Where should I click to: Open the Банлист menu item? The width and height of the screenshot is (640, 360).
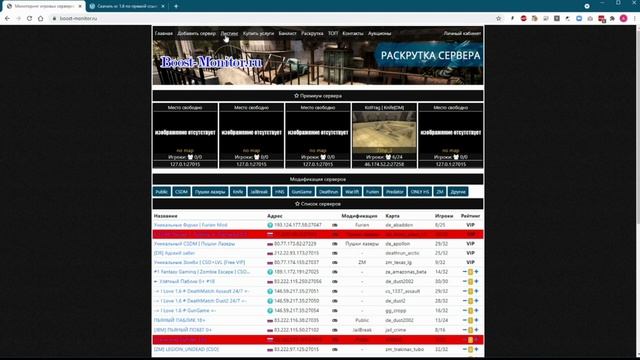tap(287, 33)
